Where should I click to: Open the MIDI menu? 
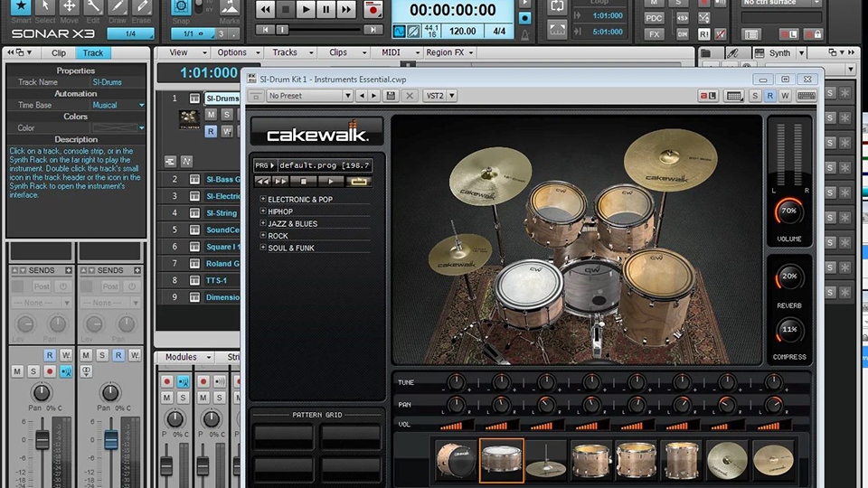pos(399,52)
